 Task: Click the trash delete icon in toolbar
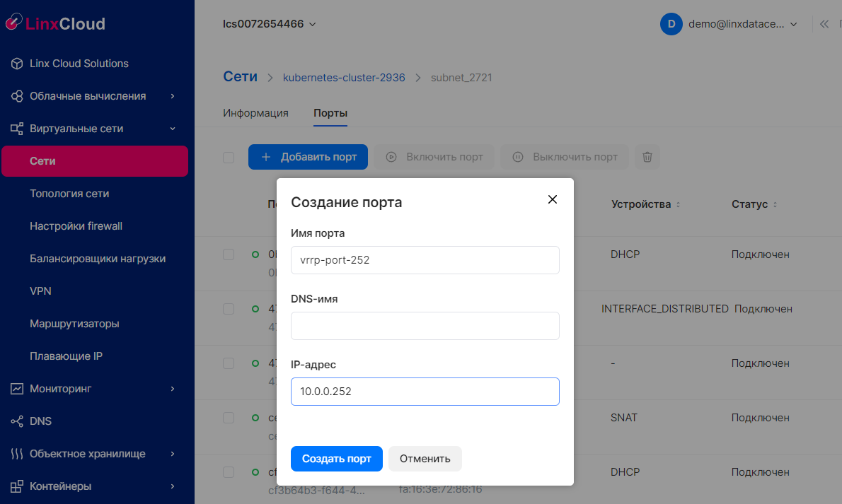coord(647,157)
